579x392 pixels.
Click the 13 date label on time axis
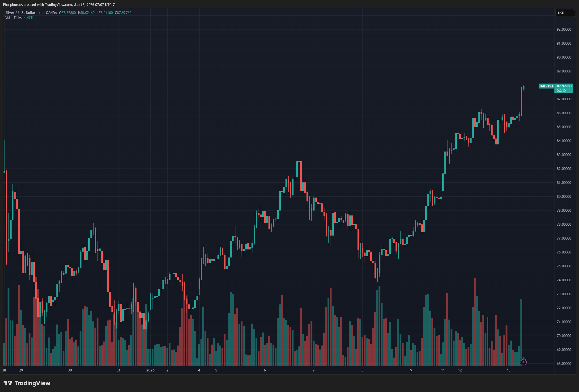(508, 370)
